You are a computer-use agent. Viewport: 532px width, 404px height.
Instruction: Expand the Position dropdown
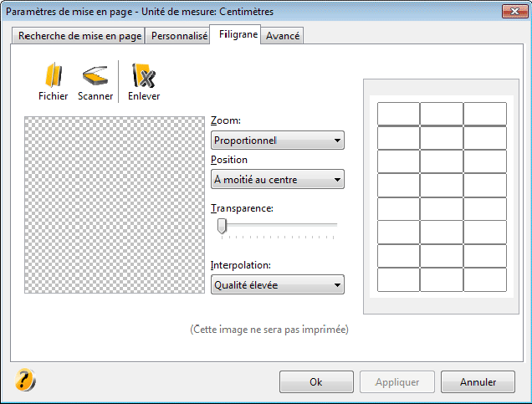277,179
